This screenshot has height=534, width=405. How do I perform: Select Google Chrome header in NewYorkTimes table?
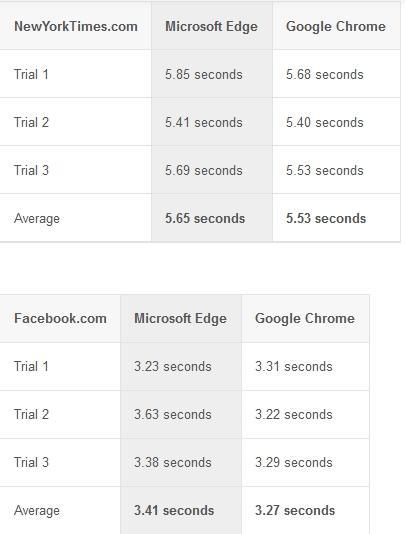tap(336, 27)
